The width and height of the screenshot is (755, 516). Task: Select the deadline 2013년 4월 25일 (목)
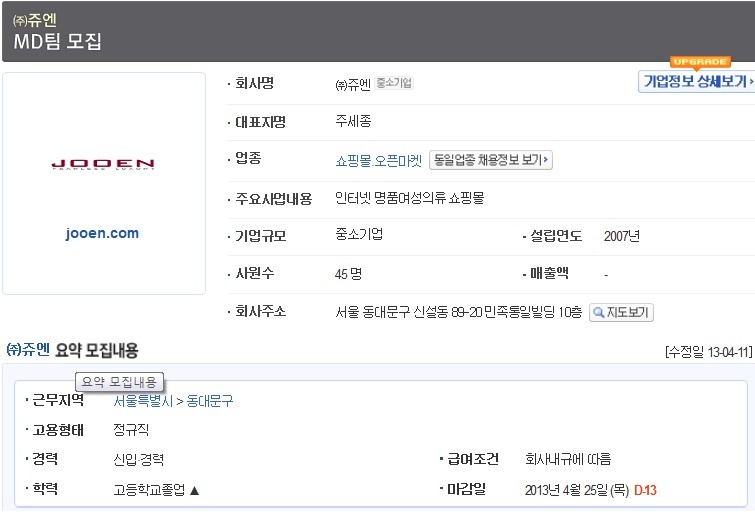point(577,490)
